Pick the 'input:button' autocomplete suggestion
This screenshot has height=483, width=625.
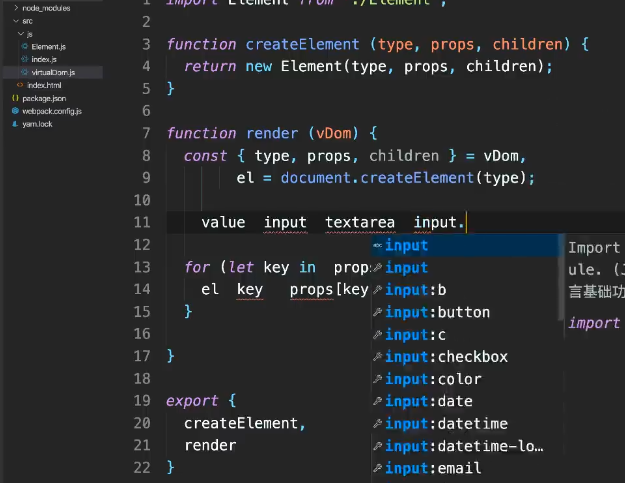[x=466, y=312]
